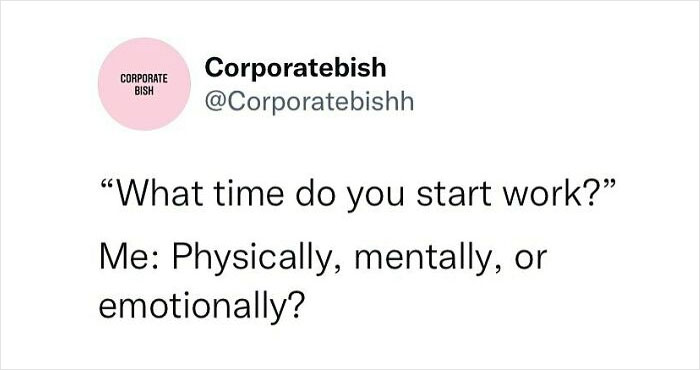Viewport: 700px width, 370px height.
Task: Click the word 'BISH' in the avatar
Action: [x=144, y=90]
